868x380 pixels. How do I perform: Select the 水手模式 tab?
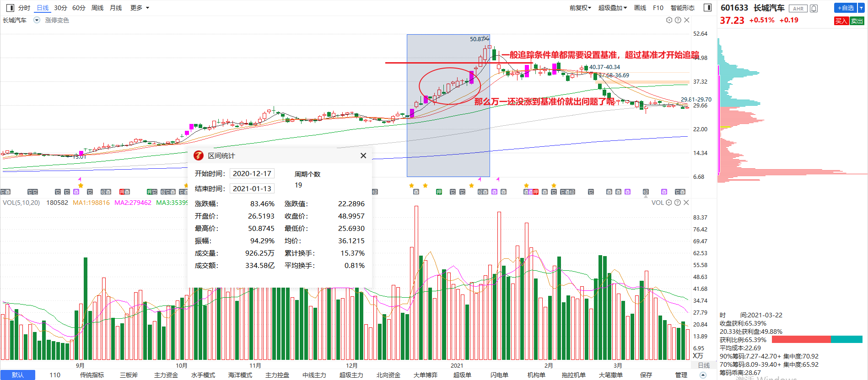(x=203, y=375)
